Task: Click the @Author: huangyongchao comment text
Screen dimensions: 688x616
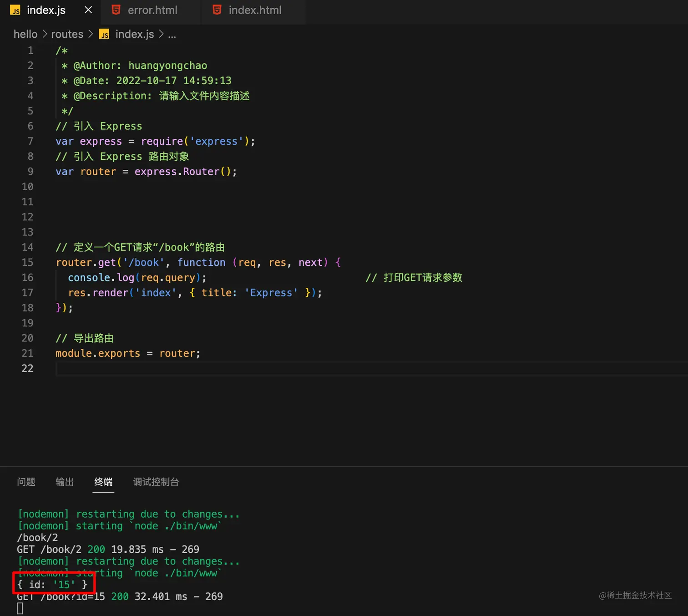Action: click(140, 66)
